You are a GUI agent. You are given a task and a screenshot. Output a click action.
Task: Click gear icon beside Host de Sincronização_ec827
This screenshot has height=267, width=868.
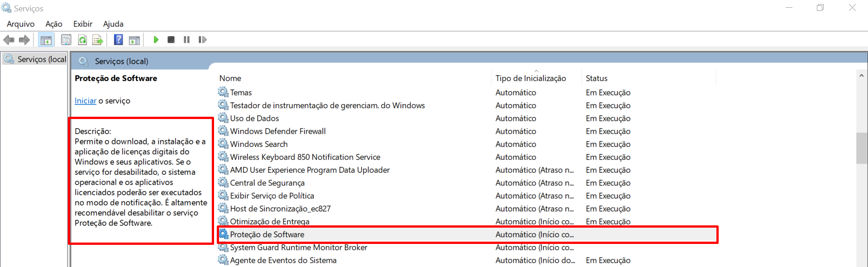pyautogui.click(x=223, y=209)
